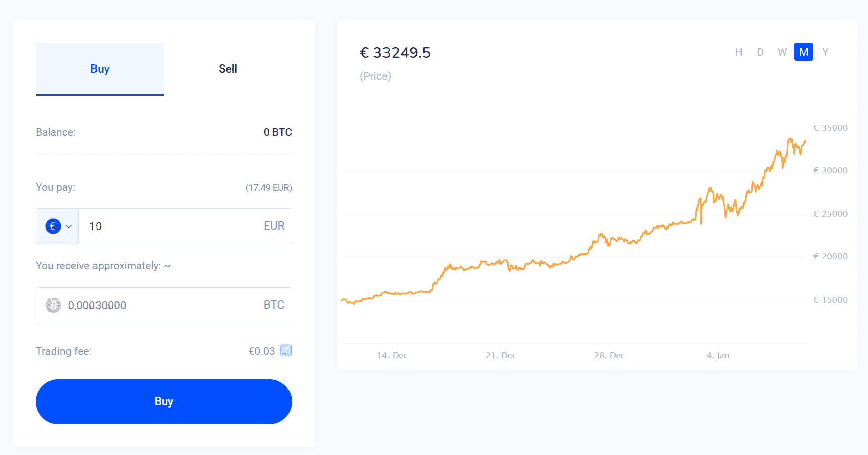Click the euro currency icon
The width and height of the screenshot is (868, 455).
[x=53, y=226]
